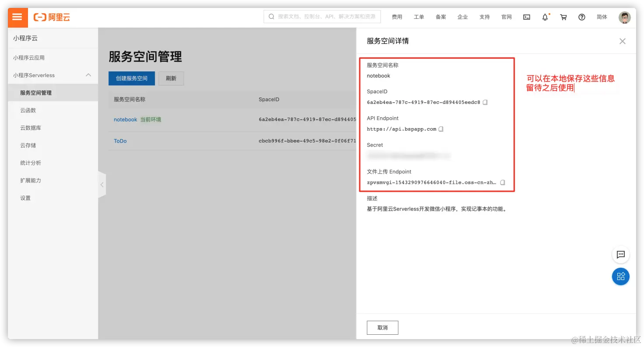
Task: Go to Alibaba Cloud home logo
Action: (x=52, y=18)
